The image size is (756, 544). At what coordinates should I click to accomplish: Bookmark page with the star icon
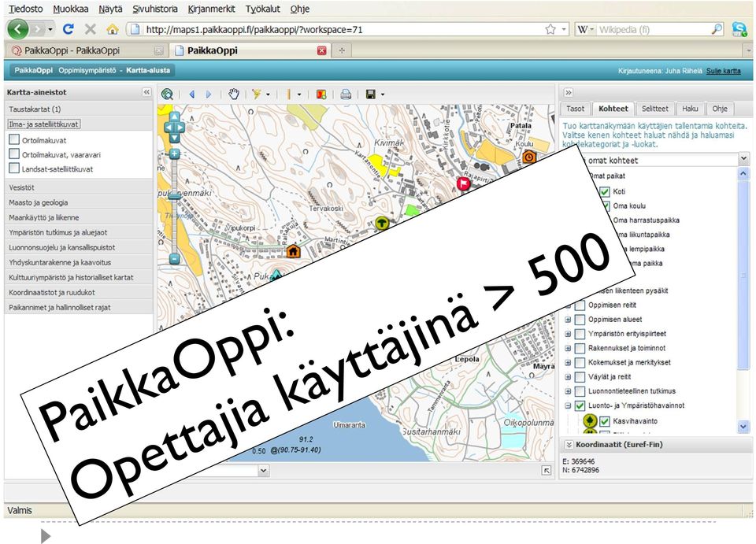pos(550,29)
